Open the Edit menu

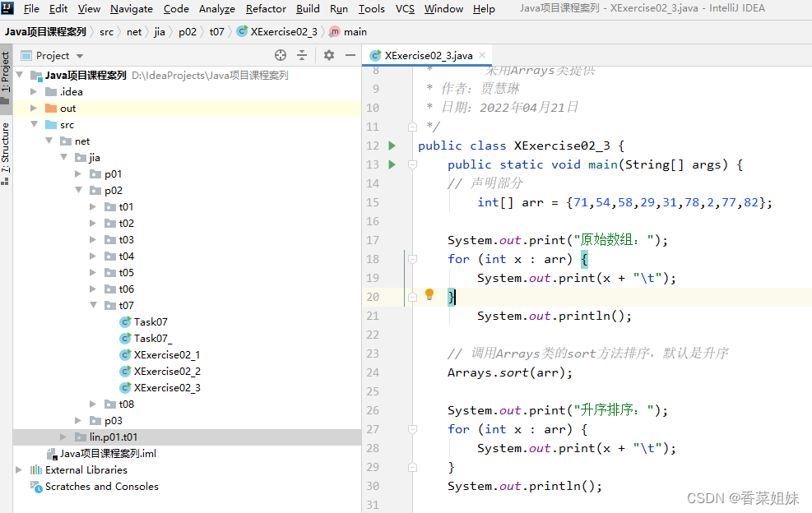pyautogui.click(x=58, y=9)
